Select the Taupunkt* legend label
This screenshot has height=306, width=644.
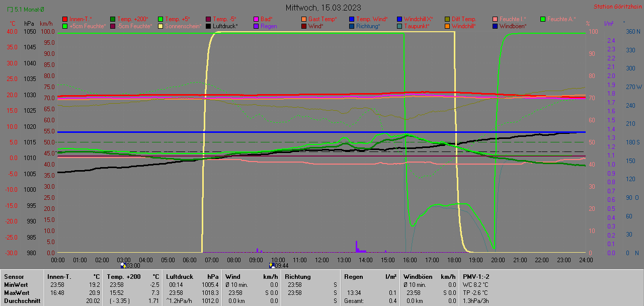(416, 26)
